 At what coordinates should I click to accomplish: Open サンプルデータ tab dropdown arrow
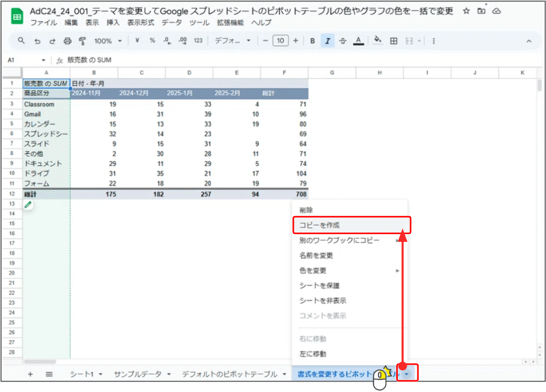169,375
